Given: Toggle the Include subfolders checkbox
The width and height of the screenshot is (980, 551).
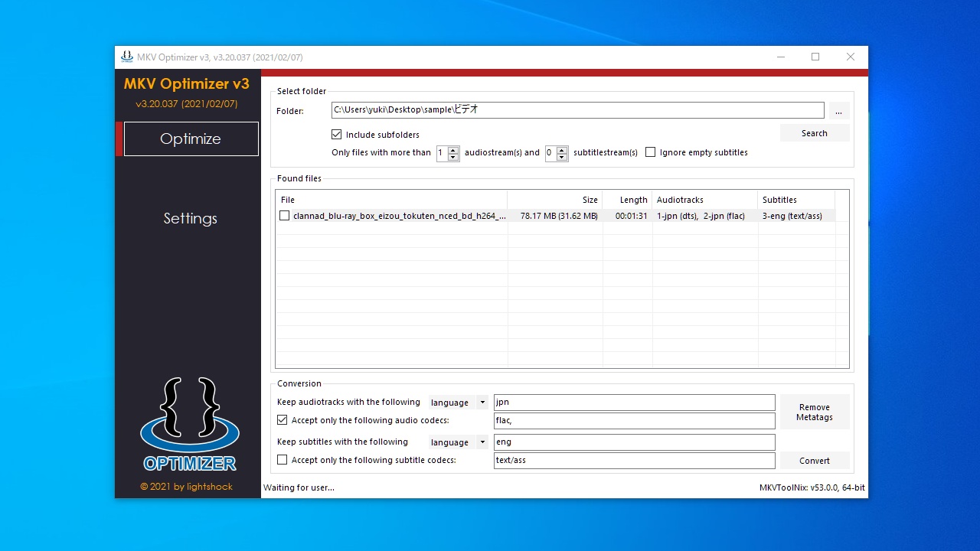Looking at the screenshot, I should [337, 135].
